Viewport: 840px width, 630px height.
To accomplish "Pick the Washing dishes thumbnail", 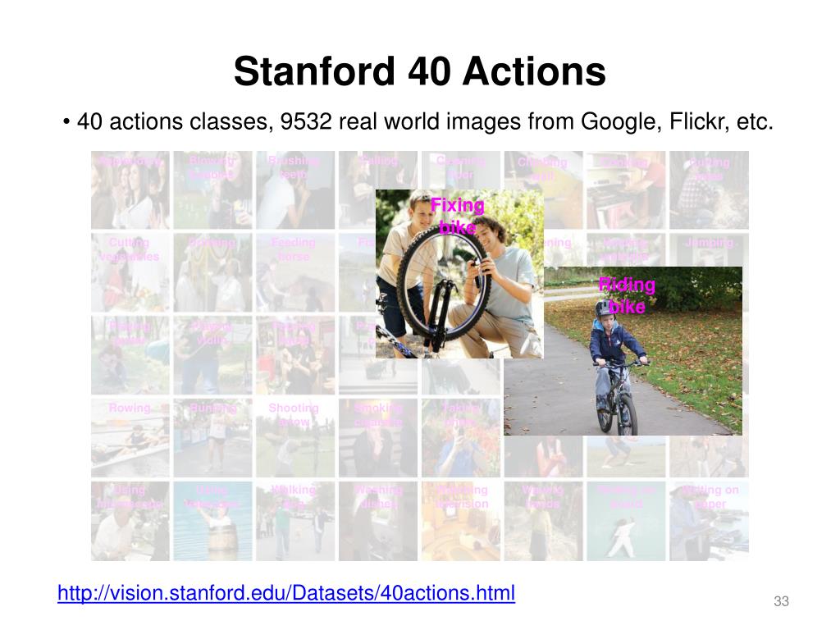I will [378, 521].
